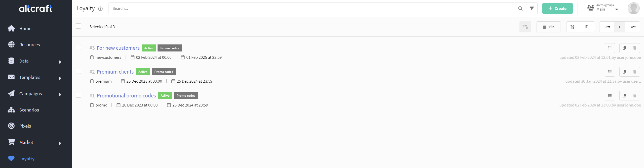Click the green Create button
This screenshot has width=644, height=168.
pyautogui.click(x=557, y=9)
